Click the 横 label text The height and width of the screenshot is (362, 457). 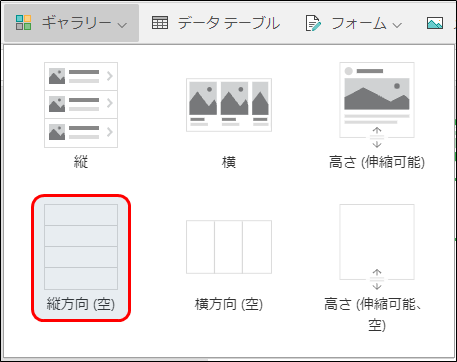click(229, 163)
